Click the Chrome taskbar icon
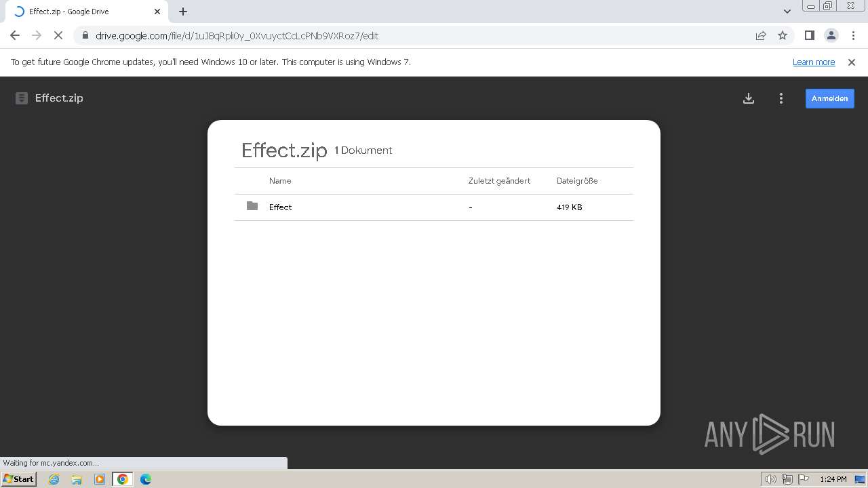Viewport: 868px width, 488px height. (123, 479)
